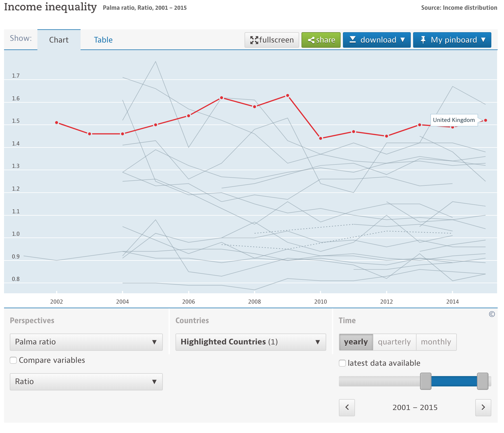Click the pushpin icon for My pinboard
Viewport: 504px width, 433px height.
click(423, 40)
